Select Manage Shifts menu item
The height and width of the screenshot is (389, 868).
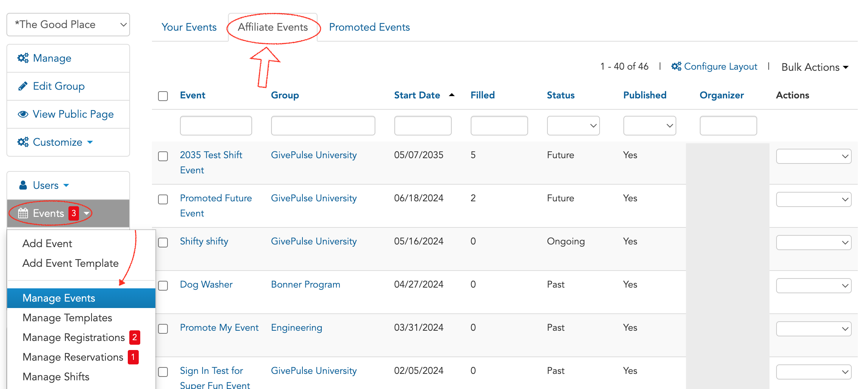tap(56, 377)
